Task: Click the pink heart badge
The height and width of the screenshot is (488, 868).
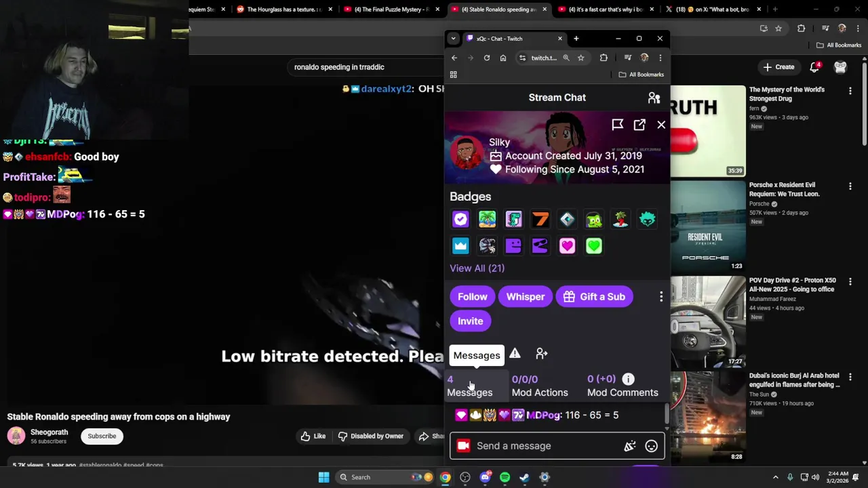Action: (x=567, y=245)
